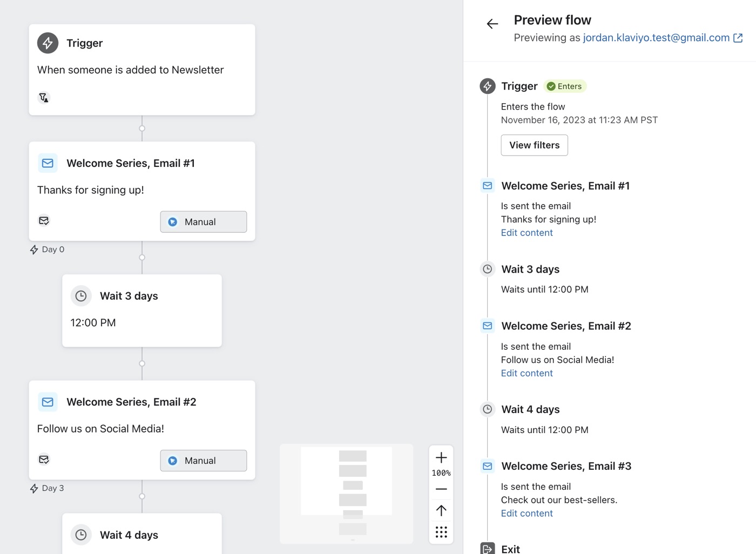Click smart sending icon on Email #2
The height and width of the screenshot is (554, 756).
pyautogui.click(x=44, y=460)
